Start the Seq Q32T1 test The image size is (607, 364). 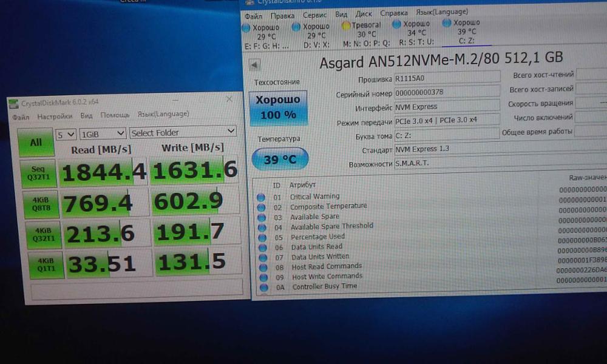coord(38,173)
